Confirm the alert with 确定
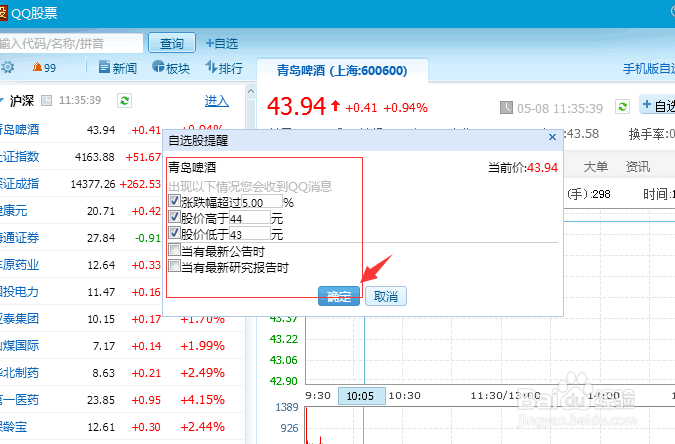This screenshot has width=675, height=444. click(x=339, y=296)
